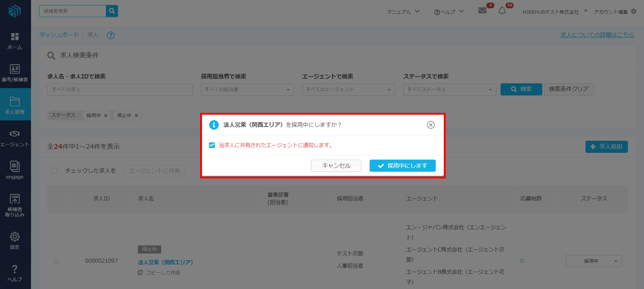Screen dimensions: 644x289
Task: Open エージェント in the sidebar
Action: [x=15, y=138]
